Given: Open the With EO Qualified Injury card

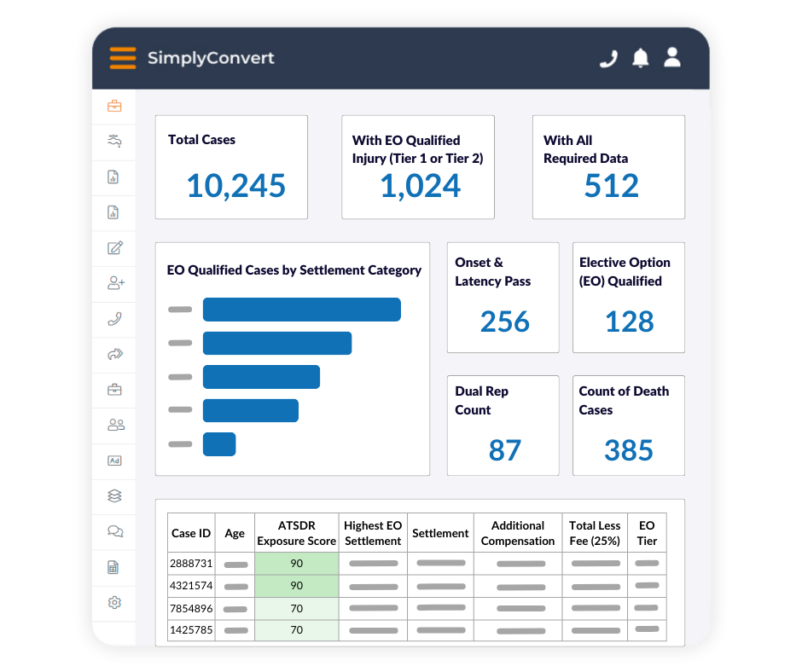Looking at the screenshot, I should 418,167.
